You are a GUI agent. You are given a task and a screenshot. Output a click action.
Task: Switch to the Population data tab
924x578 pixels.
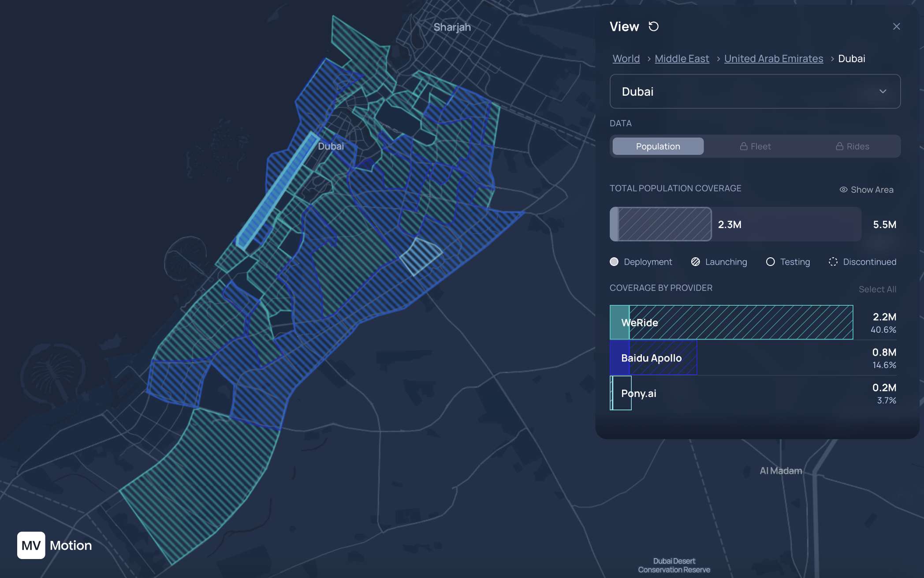click(657, 146)
